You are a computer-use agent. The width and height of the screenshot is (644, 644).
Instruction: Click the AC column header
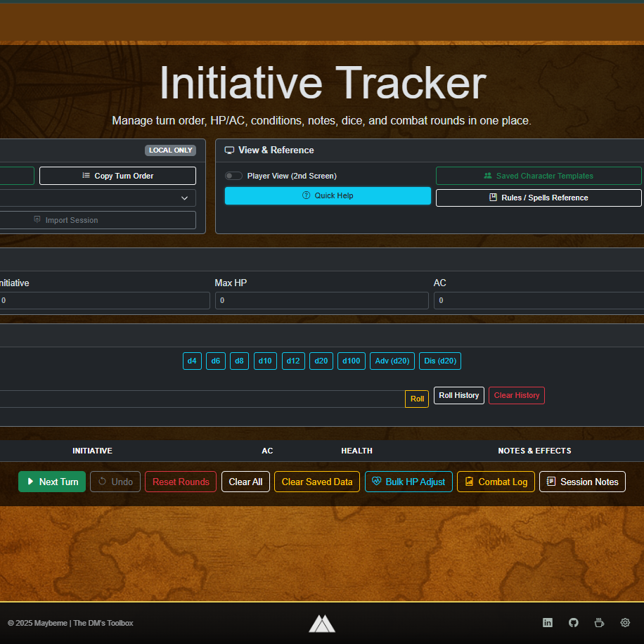pos(267,451)
